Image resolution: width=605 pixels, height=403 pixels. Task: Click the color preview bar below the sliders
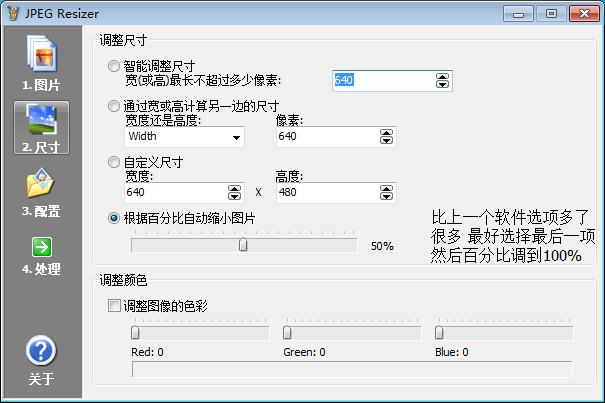(x=352, y=369)
